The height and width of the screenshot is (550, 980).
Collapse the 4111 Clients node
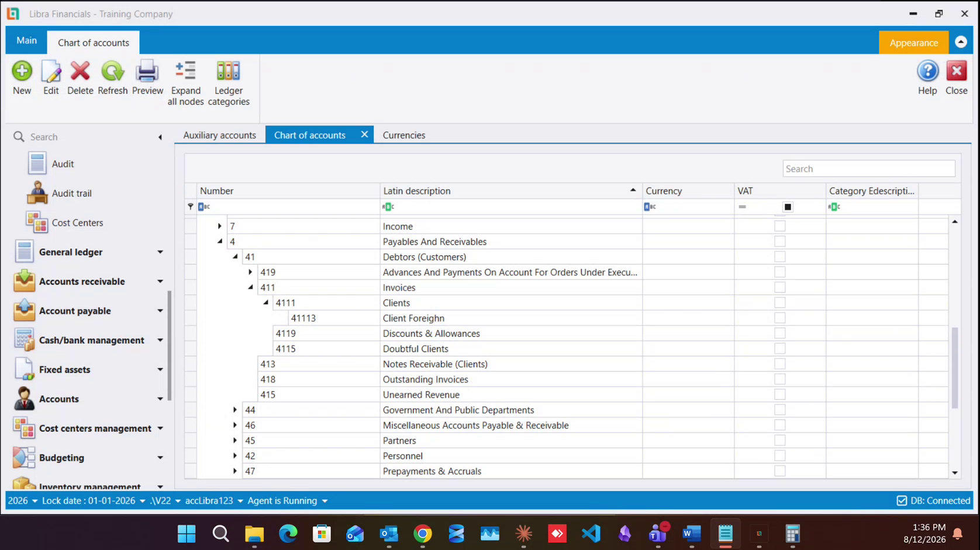[x=265, y=302]
